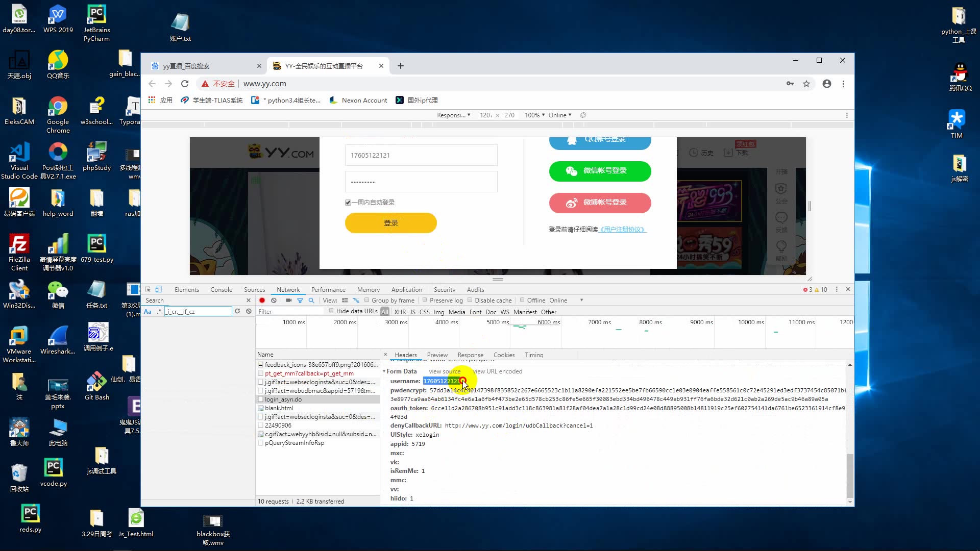Select the username input field
This screenshot has width=980, height=551.
tap(421, 155)
